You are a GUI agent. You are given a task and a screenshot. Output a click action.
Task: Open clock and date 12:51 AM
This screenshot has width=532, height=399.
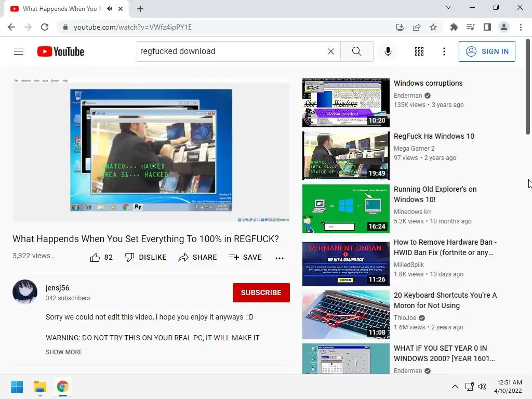pos(508,387)
